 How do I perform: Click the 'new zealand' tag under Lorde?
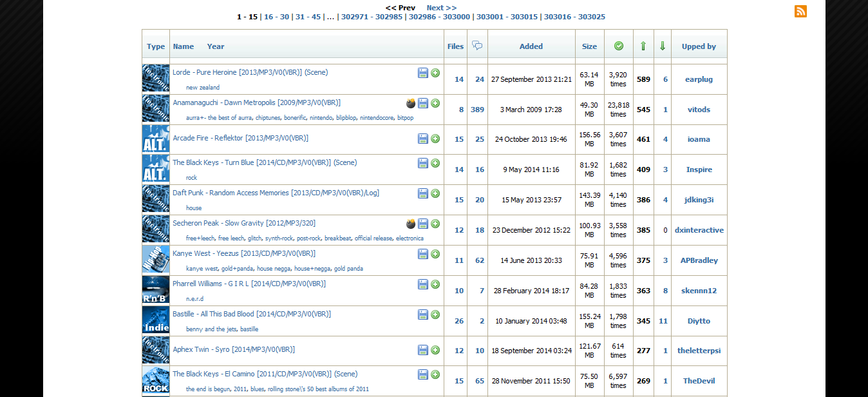[x=203, y=88]
